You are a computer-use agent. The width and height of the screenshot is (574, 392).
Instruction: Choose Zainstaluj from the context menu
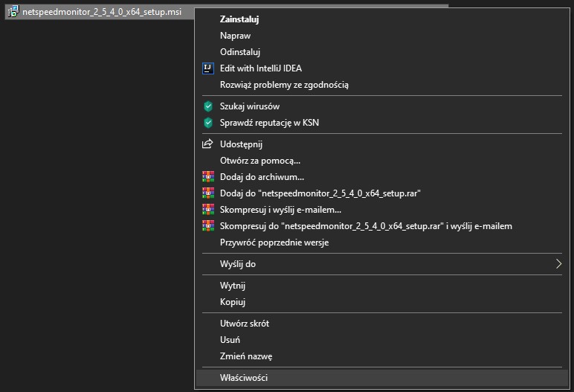tap(382, 19)
